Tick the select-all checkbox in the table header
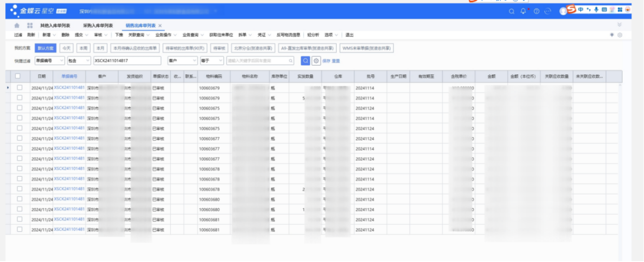644x262 pixels. tap(18, 76)
